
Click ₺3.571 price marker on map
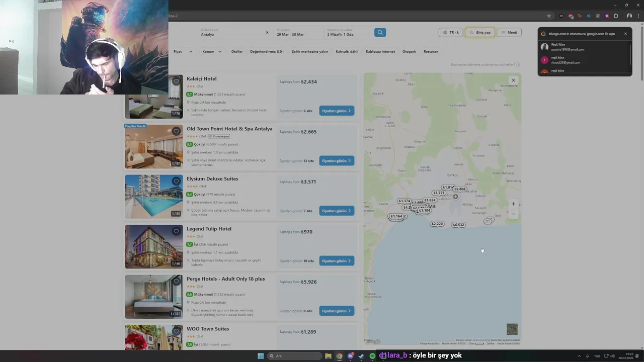click(439, 193)
